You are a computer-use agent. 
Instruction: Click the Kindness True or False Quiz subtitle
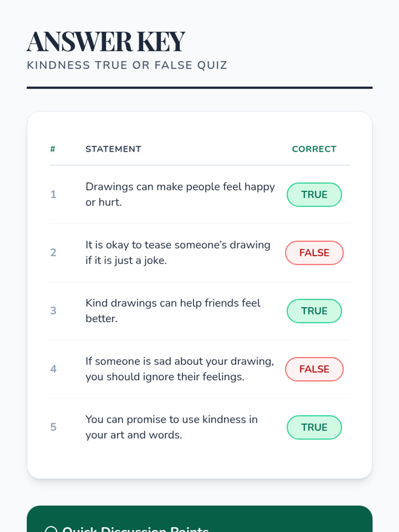click(x=127, y=65)
